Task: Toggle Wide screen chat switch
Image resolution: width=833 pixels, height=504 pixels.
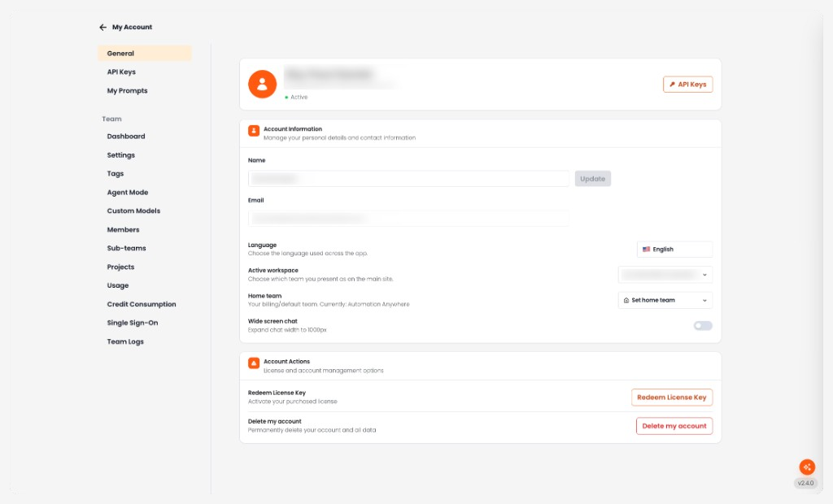Action: pyautogui.click(x=703, y=325)
